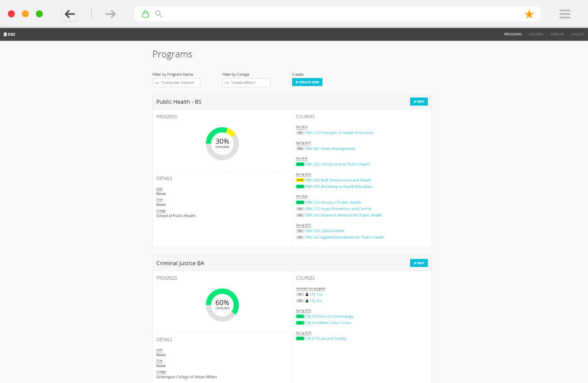This screenshot has height=383, width=588.
Task: Edit the Criminal Justice BA program
Action: click(x=418, y=263)
